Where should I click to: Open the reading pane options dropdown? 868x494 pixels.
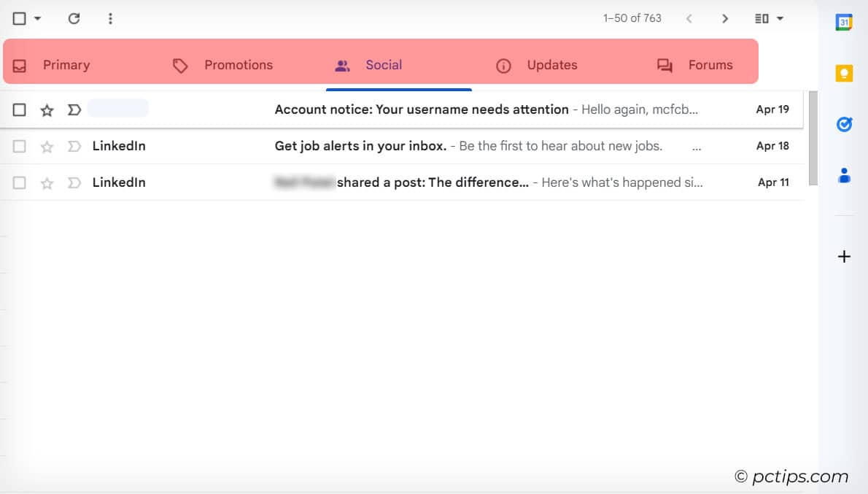coord(779,18)
